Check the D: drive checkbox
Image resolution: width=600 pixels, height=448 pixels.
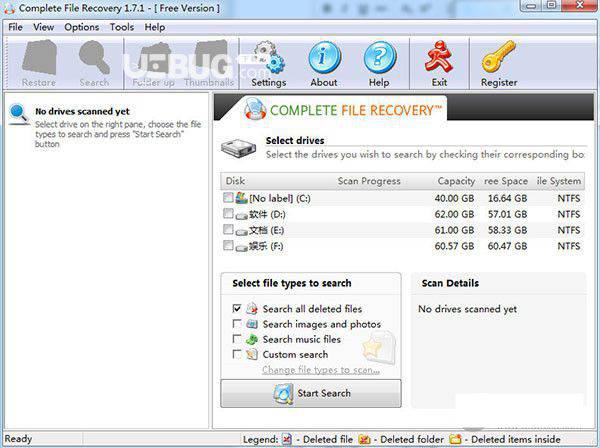pos(228,213)
